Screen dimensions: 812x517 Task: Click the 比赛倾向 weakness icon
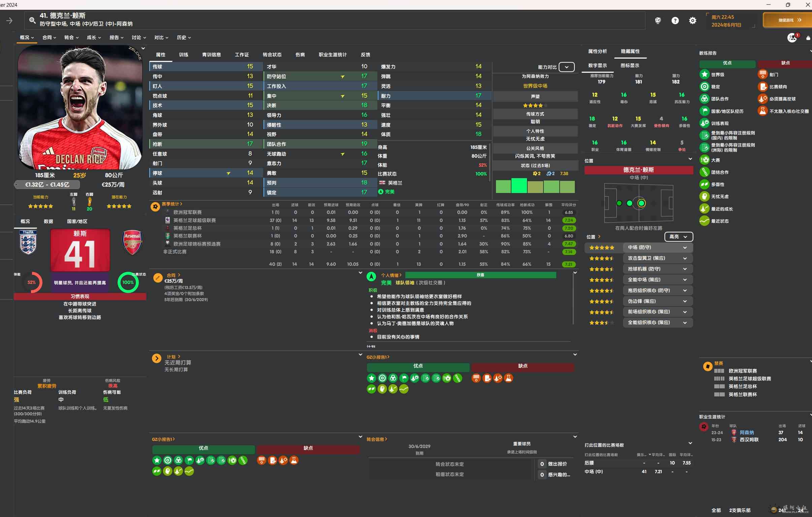[763, 87]
